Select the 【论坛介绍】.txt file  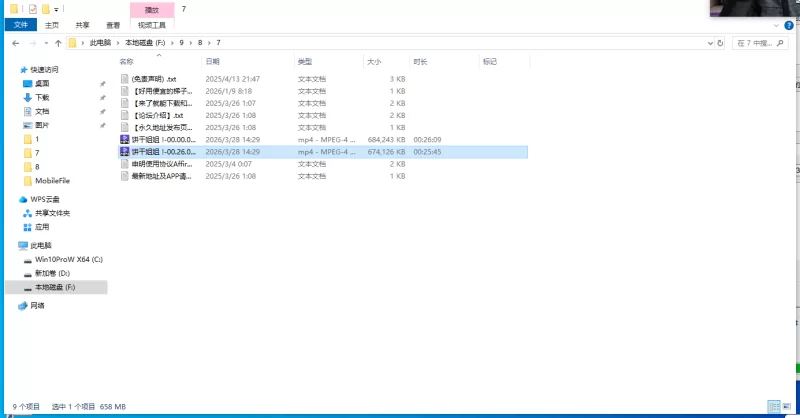pos(323,116)
